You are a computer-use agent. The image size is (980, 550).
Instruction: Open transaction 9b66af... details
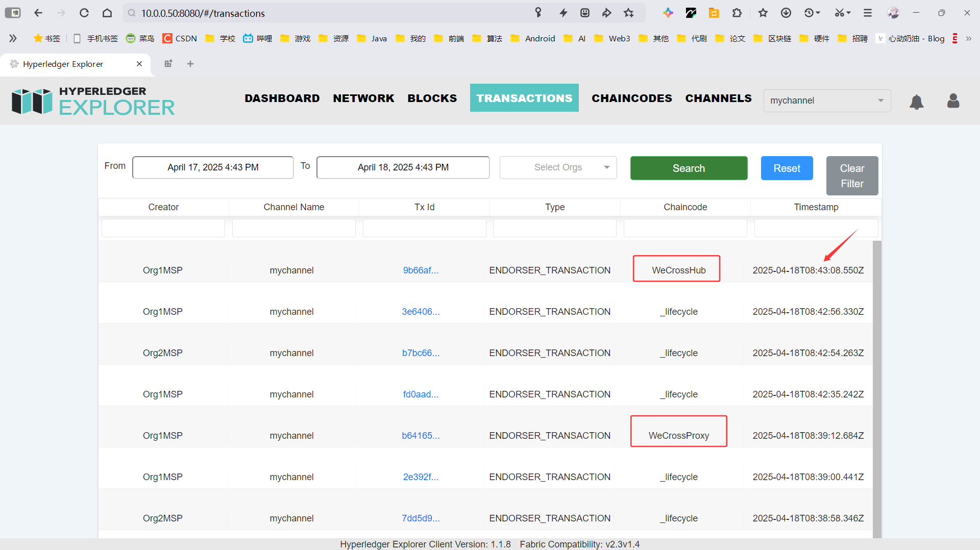click(421, 270)
